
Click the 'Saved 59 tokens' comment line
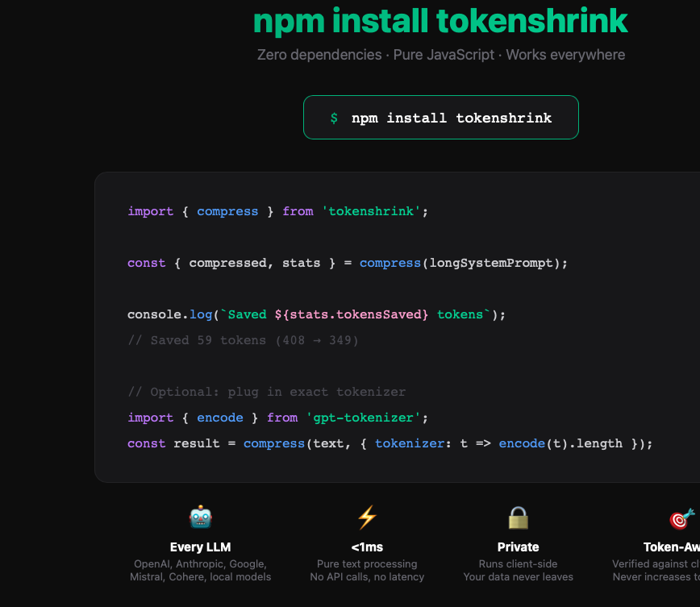[242, 340]
